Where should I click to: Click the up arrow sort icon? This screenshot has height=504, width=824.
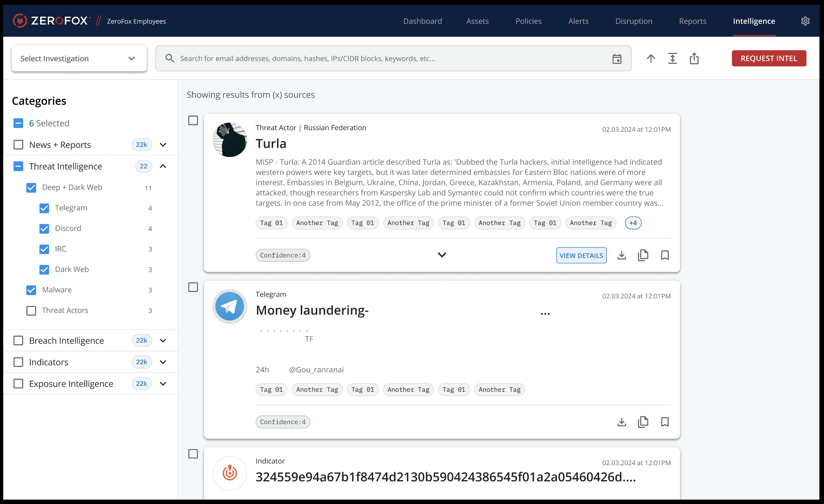pos(651,59)
